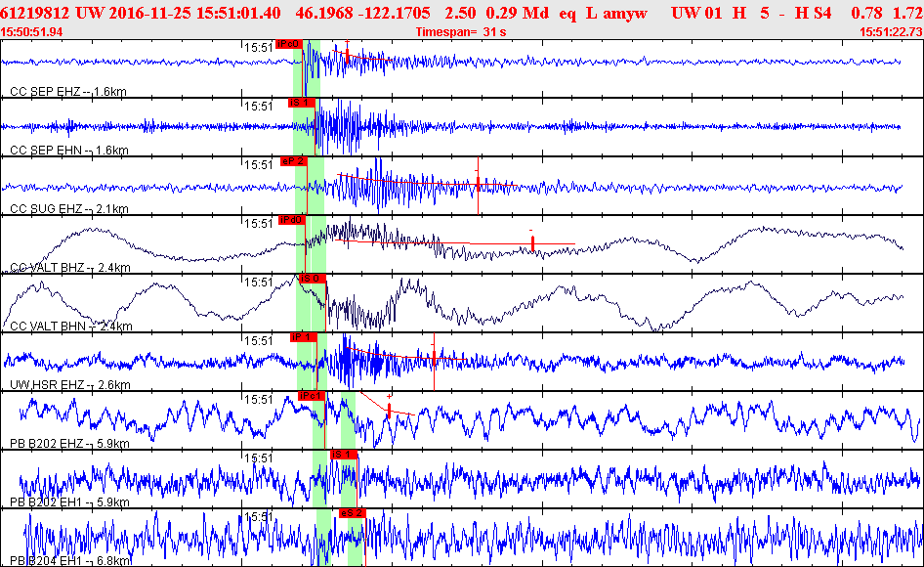924x567 pixels.
Task: Select the CC SEP EHZ channel label
Action: 68,92
